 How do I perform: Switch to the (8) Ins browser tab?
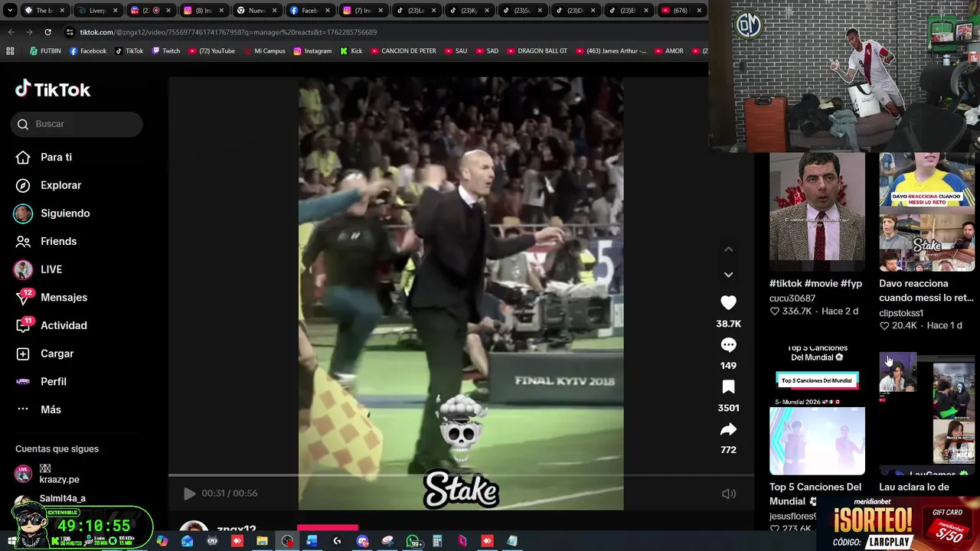204,11
